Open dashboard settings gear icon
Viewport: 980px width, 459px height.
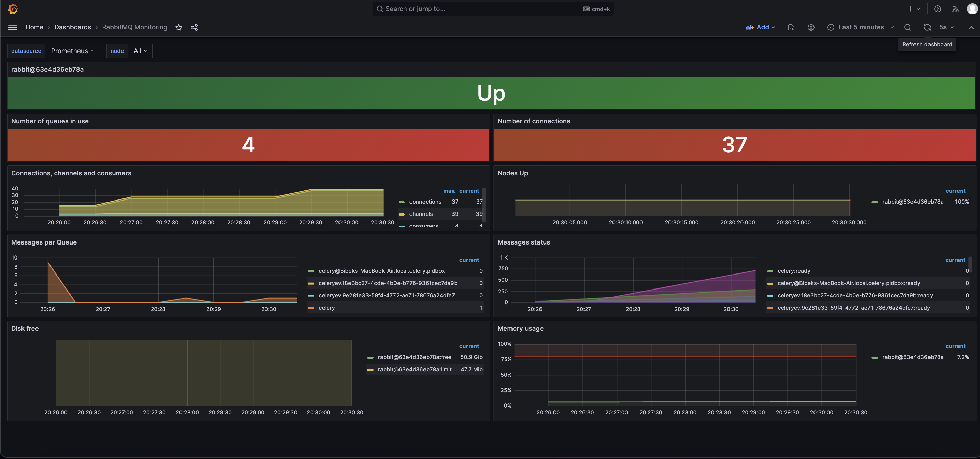(811, 27)
